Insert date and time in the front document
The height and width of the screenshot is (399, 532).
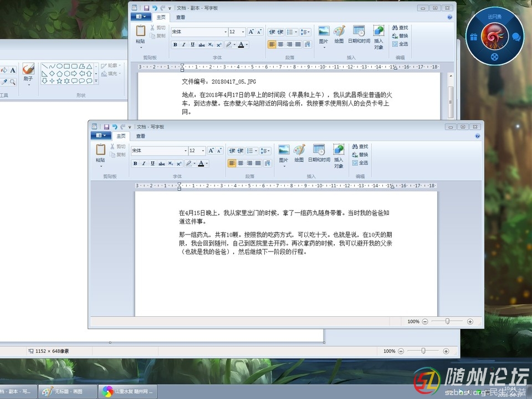click(319, 150)
